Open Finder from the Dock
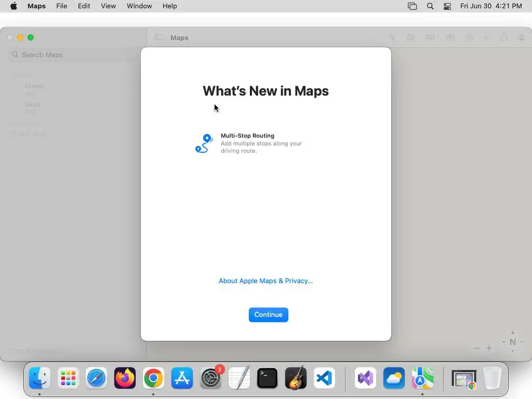Image resolution: width=532 pixels, height=399 pixels. [39, 378]
